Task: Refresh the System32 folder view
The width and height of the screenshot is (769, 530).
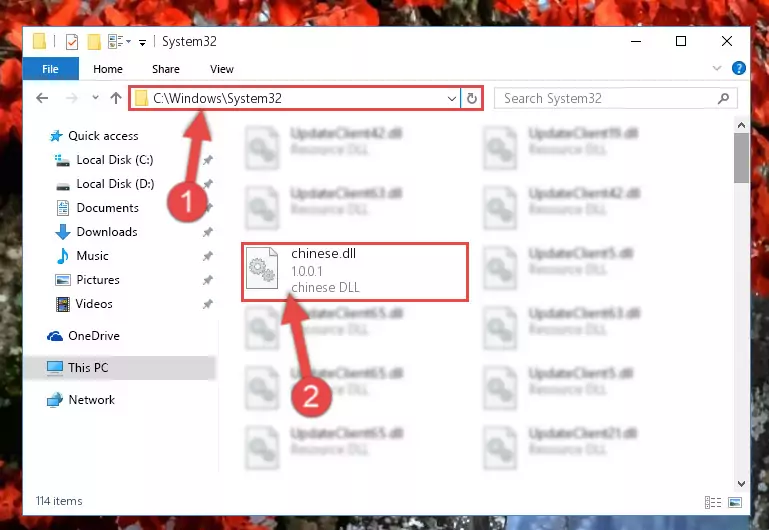Action: click(472, 99)
